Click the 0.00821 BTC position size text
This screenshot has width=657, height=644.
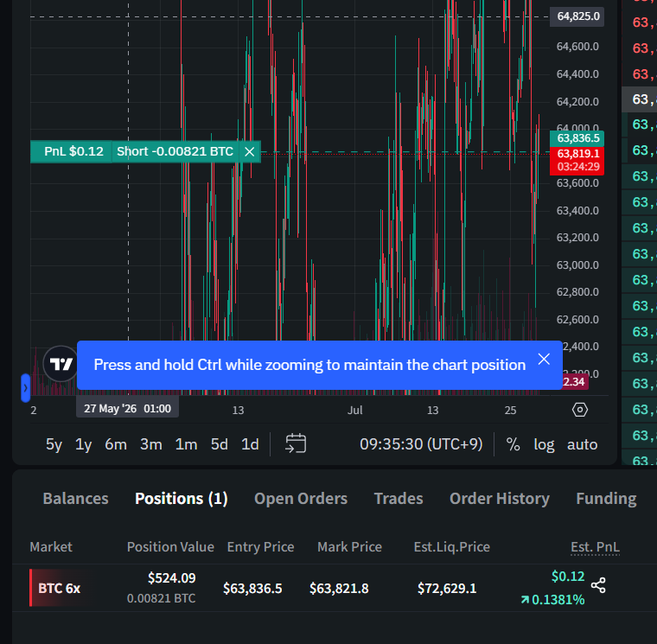click(161, 598)
